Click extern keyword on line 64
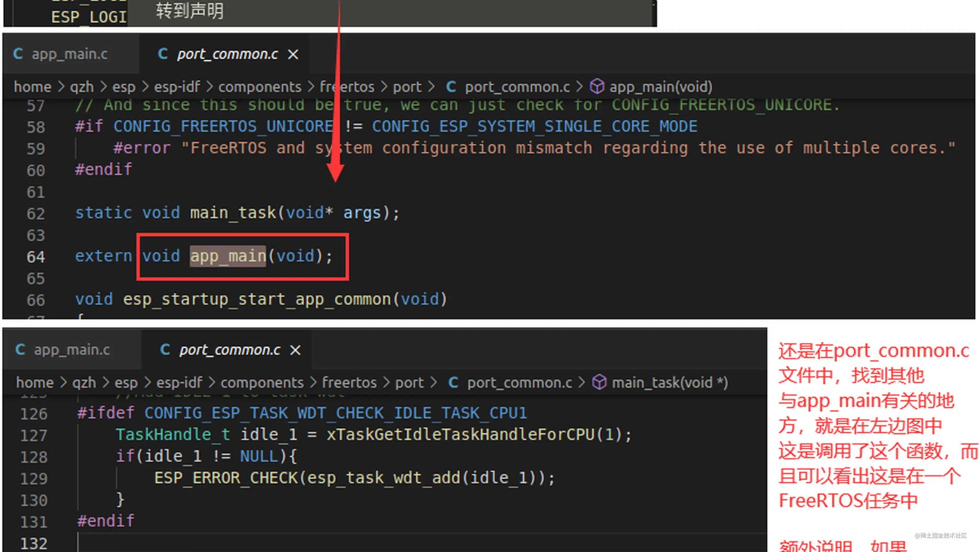 click(103, 256)
